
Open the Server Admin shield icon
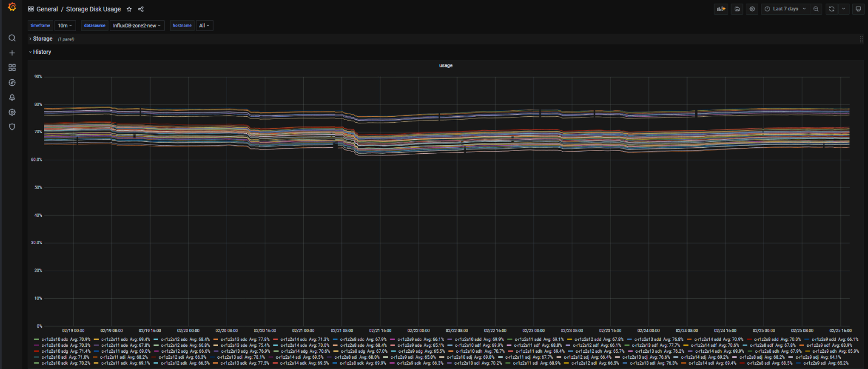[x=12, y=127]
